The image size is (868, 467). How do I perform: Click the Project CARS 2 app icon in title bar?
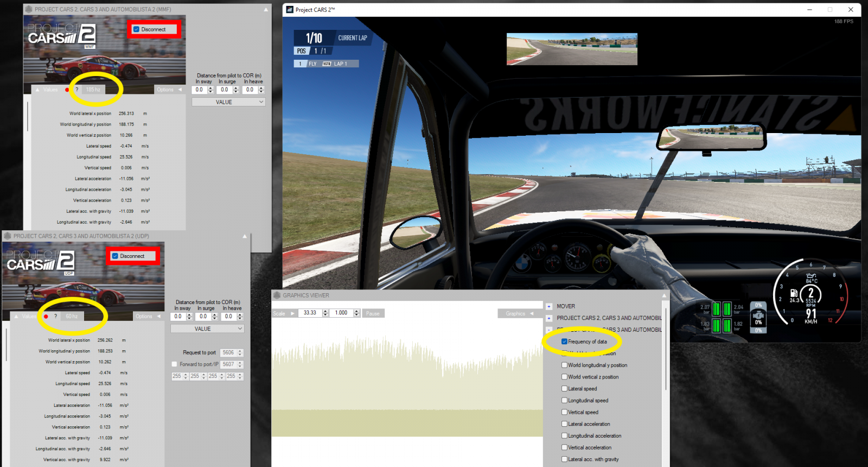(290, 10)
